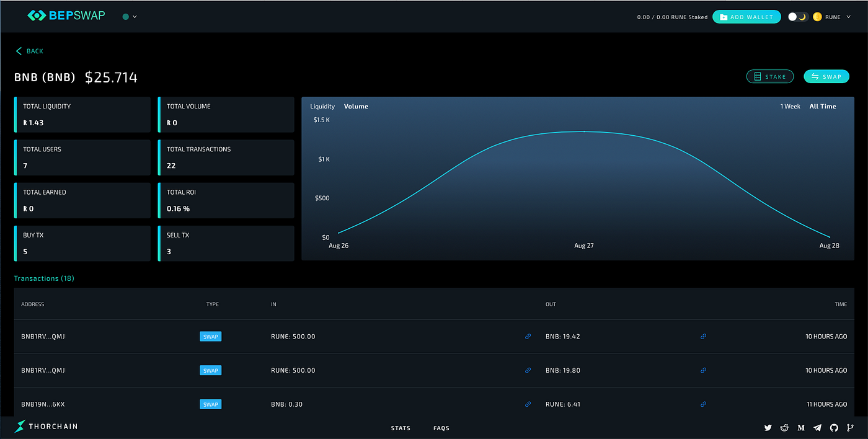Expand the network status dropdown chevron
The height and width of the screenshot is (439, 868).
point(135,17)
